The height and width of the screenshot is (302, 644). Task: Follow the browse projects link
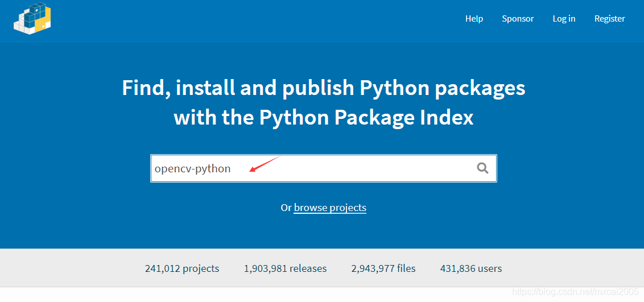[330, 208]
